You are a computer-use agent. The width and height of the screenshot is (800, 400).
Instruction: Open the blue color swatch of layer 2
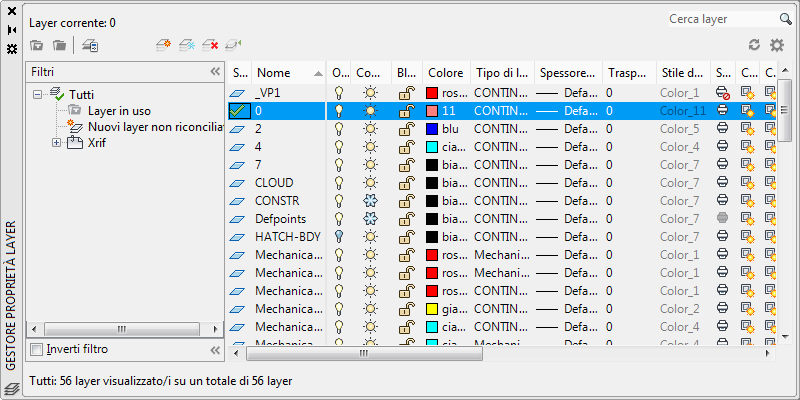(432, 129)
